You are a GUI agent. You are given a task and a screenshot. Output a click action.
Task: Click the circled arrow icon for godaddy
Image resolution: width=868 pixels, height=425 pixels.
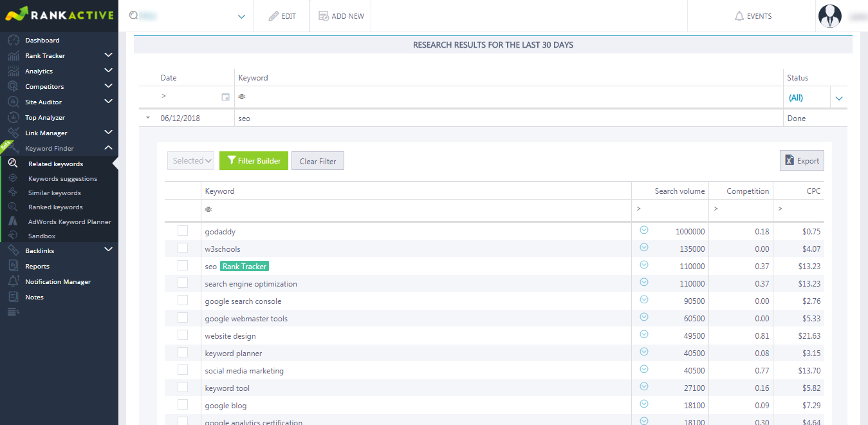(x=643, y=230)
